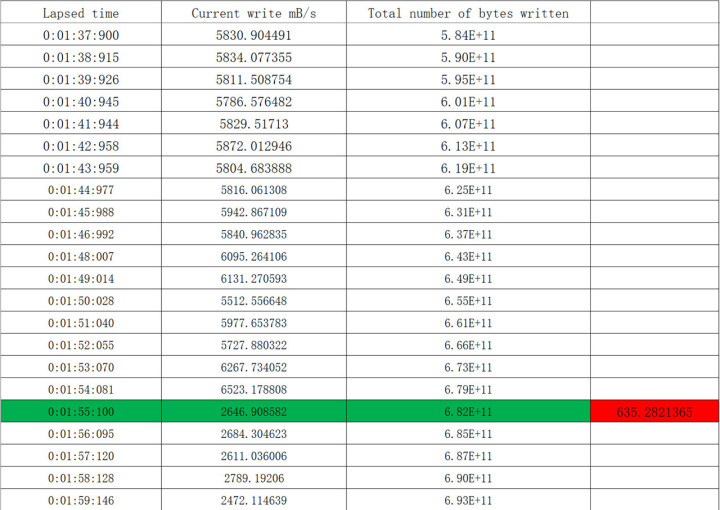Select write speed cell 5942.867109
This screenshot has height=510, width=720.
(254, 212)
